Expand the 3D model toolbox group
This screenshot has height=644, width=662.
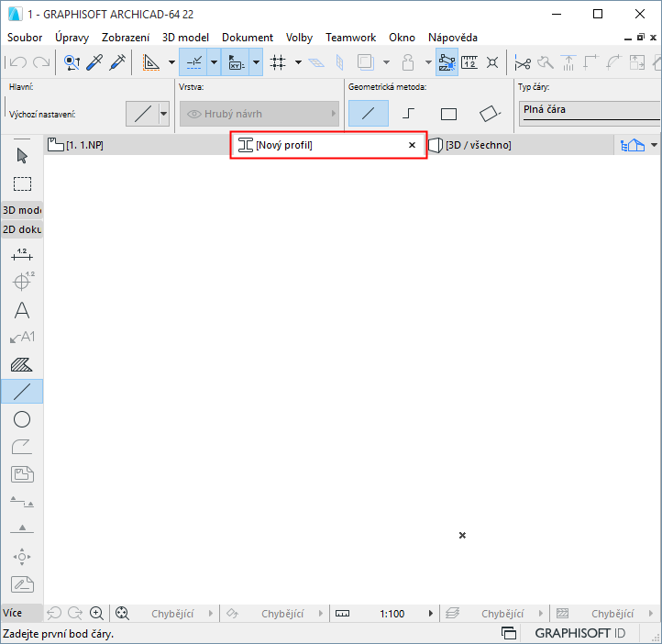pos(22,210)
